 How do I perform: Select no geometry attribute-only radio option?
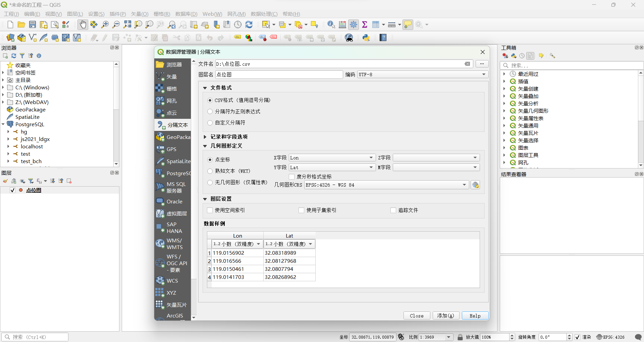pos(210,183)
